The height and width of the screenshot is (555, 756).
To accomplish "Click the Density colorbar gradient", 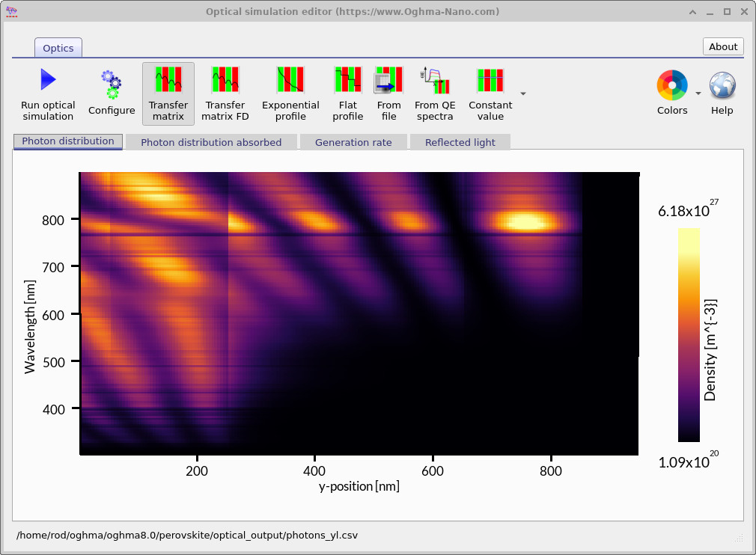I will (x=689, y=337).
